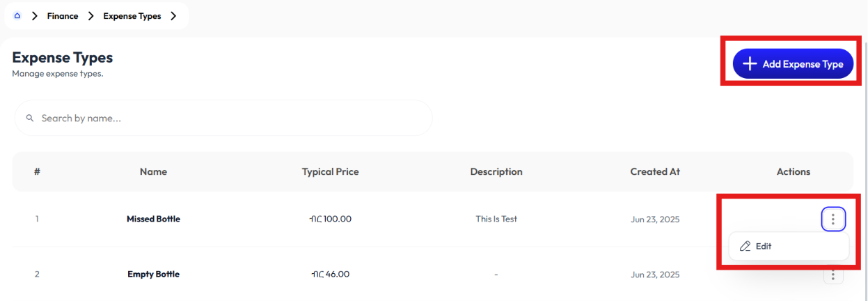The height and width of the screenshot is (301, 868).
Task: Click the Add Expense Type button
Action: point(793,64)
